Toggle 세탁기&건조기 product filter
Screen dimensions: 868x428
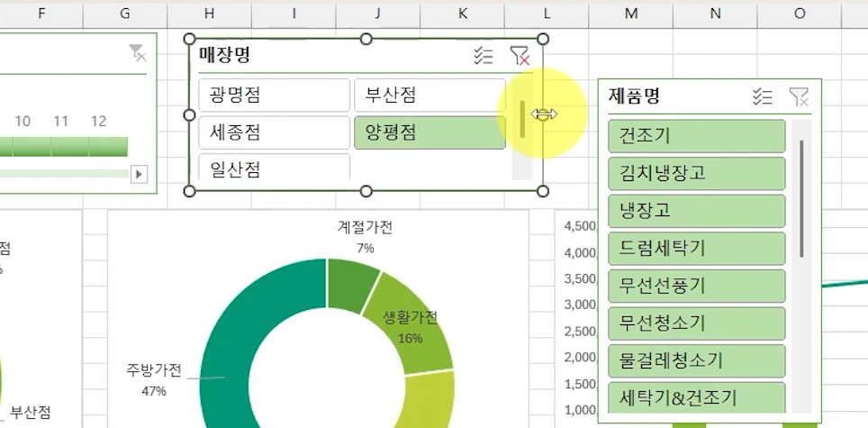tap(696, 397)
